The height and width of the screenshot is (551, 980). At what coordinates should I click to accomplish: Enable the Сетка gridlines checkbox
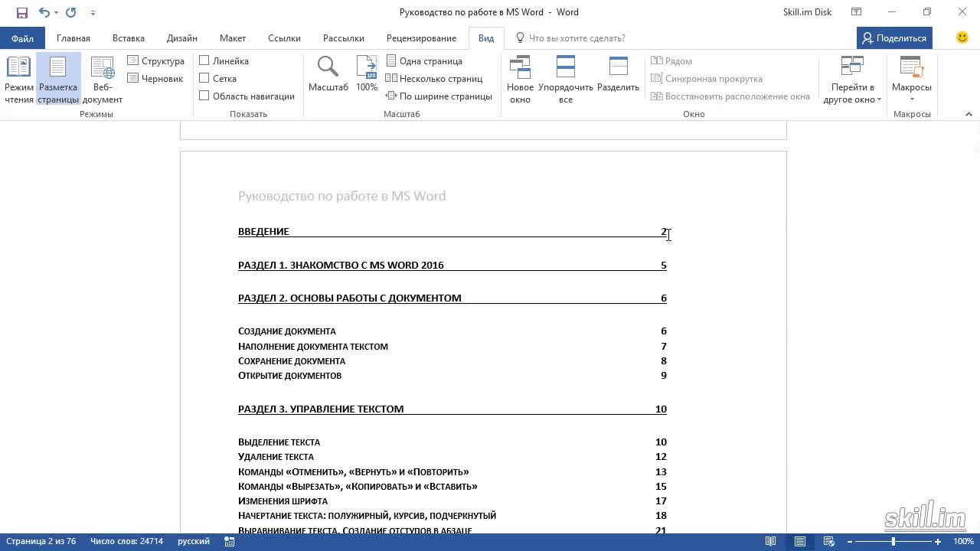204,79
